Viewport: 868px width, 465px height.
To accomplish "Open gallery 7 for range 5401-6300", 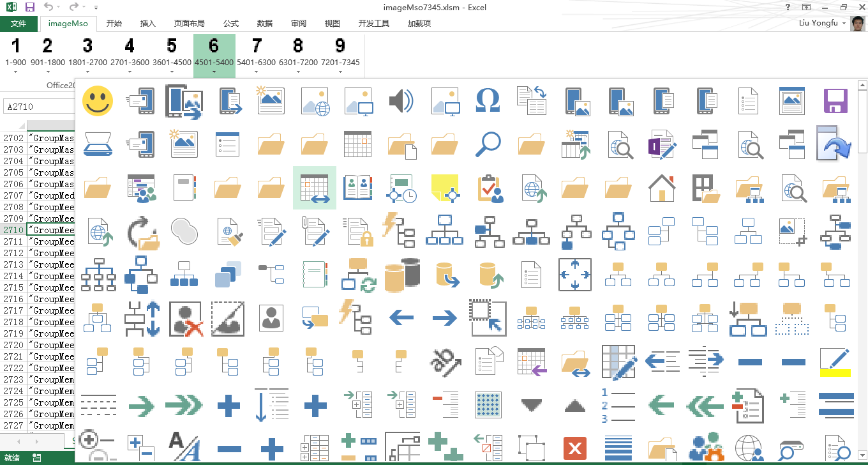I will tap(256, 56).
